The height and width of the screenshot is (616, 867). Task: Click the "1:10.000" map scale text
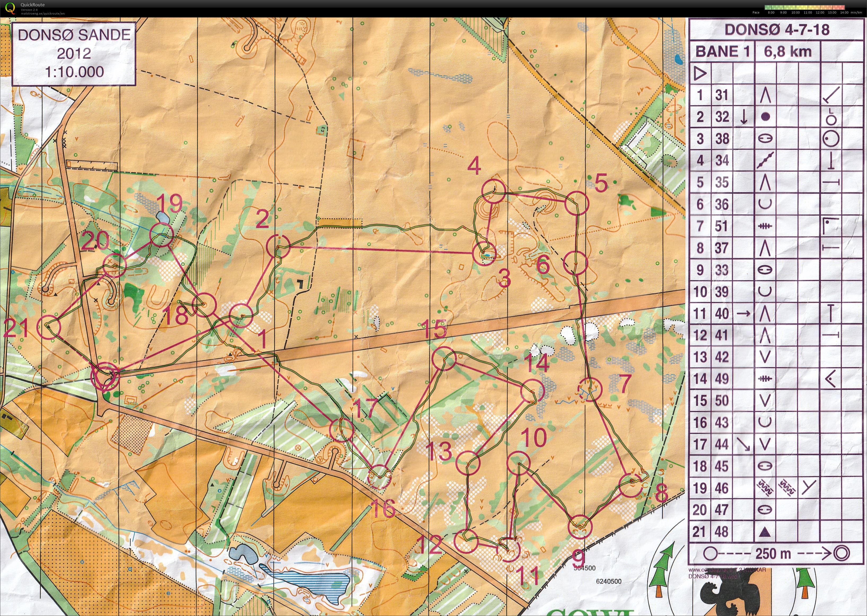74,72
